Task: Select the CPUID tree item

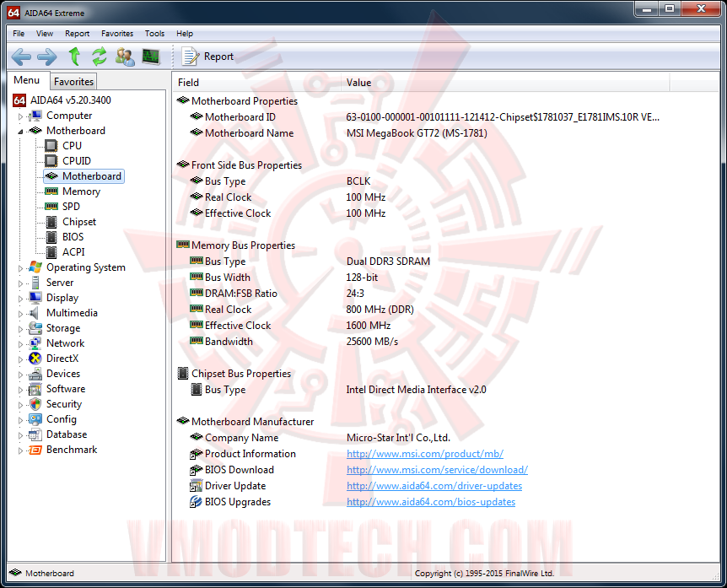Action: (x=77, y=161)
